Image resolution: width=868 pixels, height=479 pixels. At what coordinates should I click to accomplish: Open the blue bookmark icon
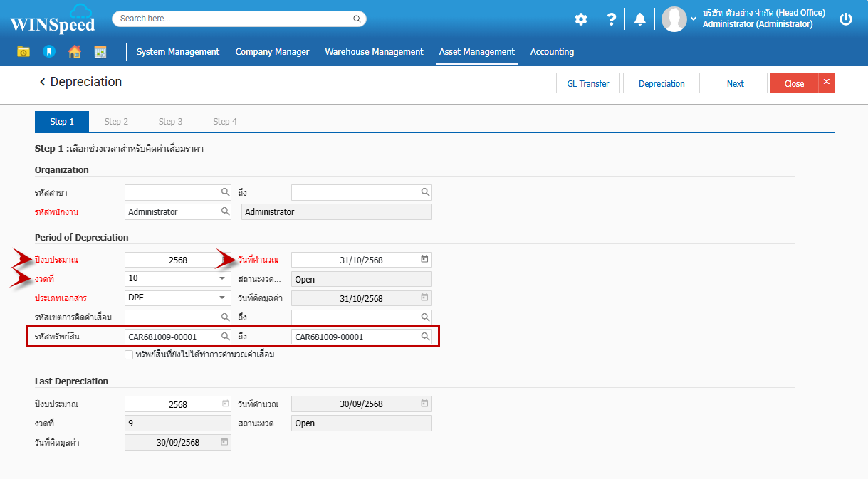click(x=48, y=52)
